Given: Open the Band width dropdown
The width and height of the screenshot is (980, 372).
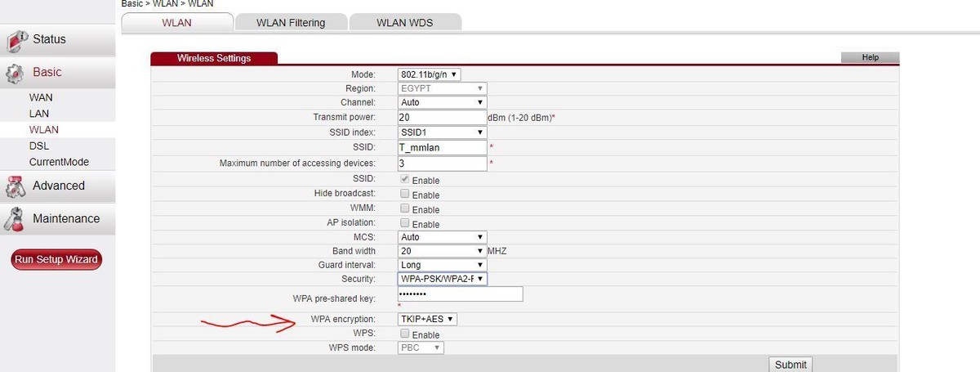Looking at the screenshot, I should point(442,251).
